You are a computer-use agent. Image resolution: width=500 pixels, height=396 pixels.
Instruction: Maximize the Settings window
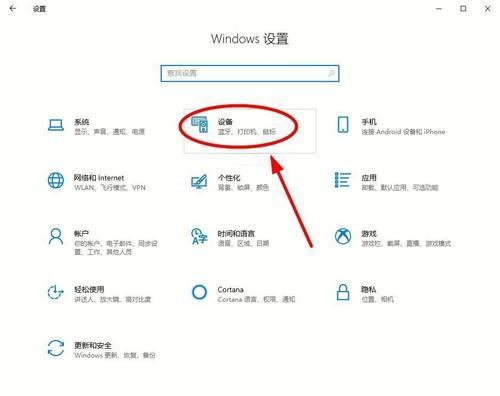click(x=463, y=9)
